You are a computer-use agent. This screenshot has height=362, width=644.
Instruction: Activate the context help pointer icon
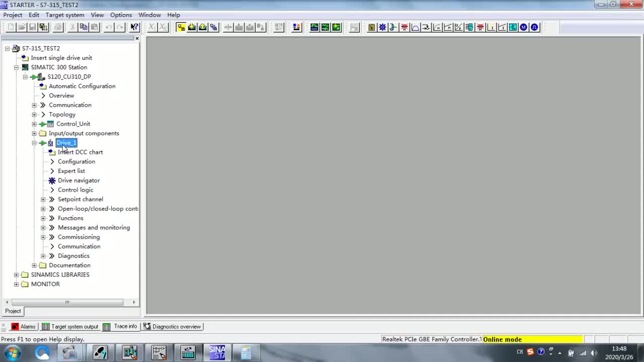[x=134, y=27]
